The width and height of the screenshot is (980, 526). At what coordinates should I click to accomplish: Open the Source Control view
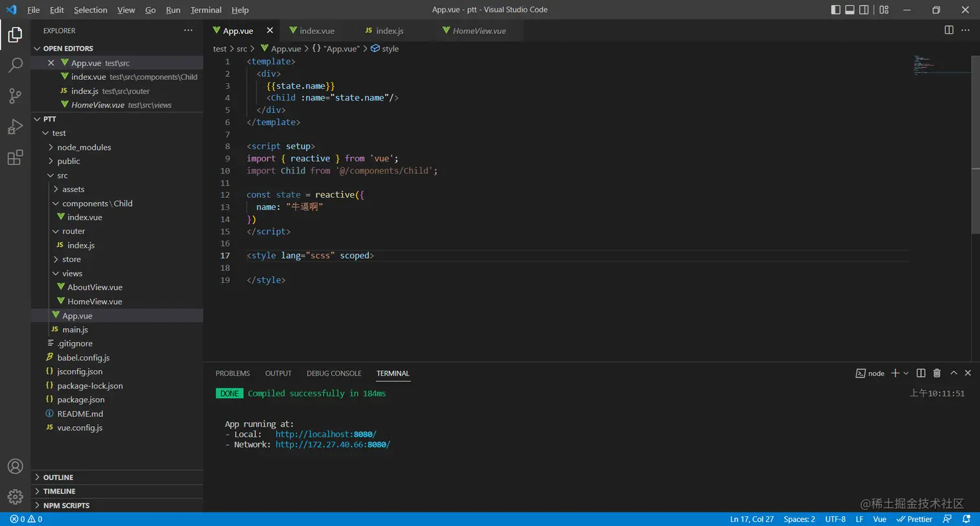(x=15, y=96)
